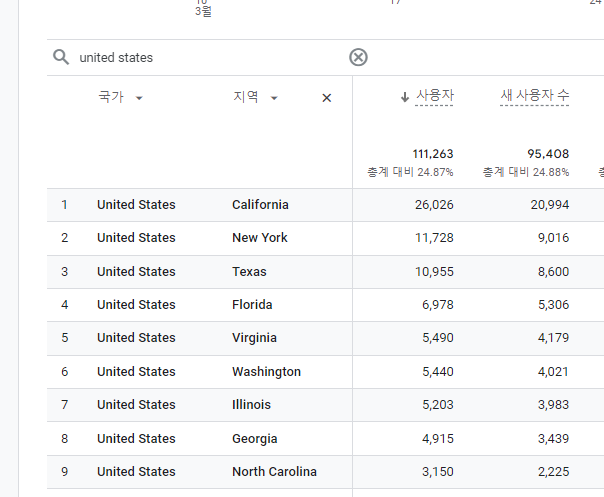Click North Carolina new users value 2,225
The width and height of the screenshot is (604, 497).
[x=554, y=472]
